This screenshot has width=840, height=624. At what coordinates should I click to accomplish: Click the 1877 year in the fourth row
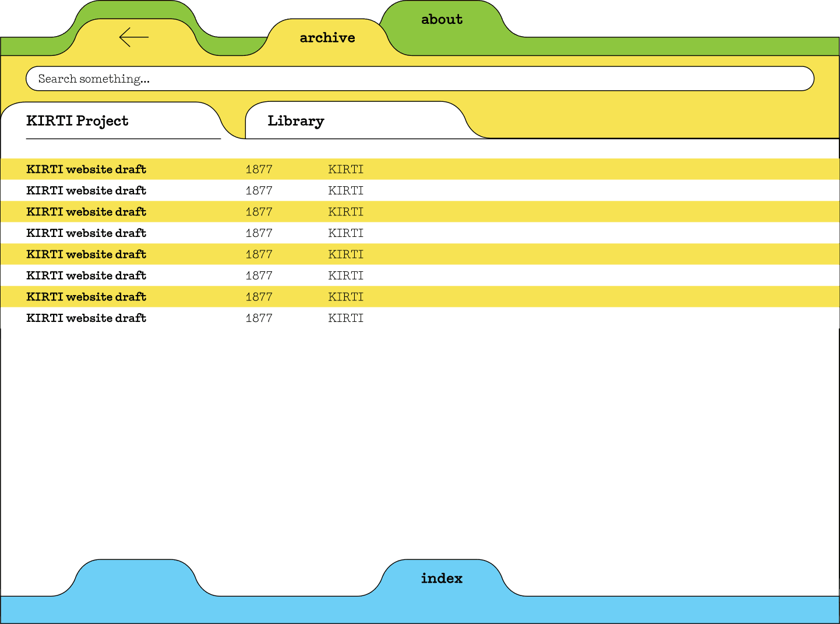[259, 233]
